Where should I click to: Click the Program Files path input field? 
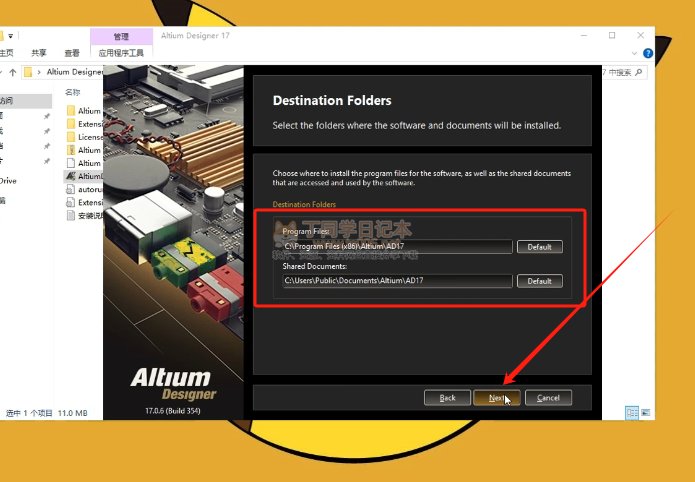(398, 247)
